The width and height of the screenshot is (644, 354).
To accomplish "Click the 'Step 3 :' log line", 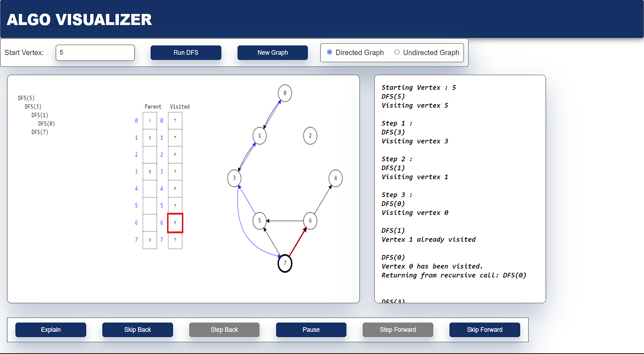I will click(397, 195).
